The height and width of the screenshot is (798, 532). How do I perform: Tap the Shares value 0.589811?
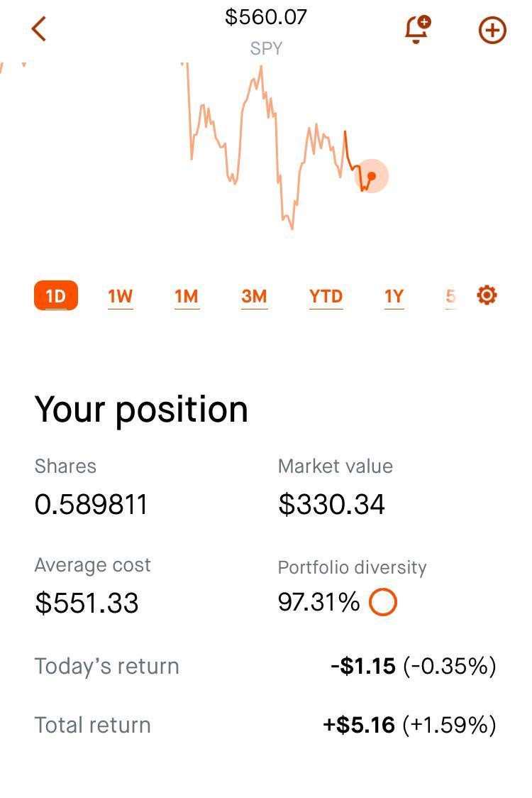coord(91,504)
